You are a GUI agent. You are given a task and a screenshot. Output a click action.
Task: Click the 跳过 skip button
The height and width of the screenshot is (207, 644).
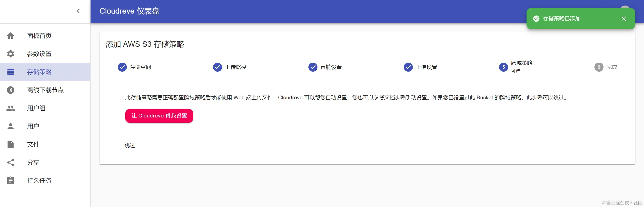(x=130, y=145)
